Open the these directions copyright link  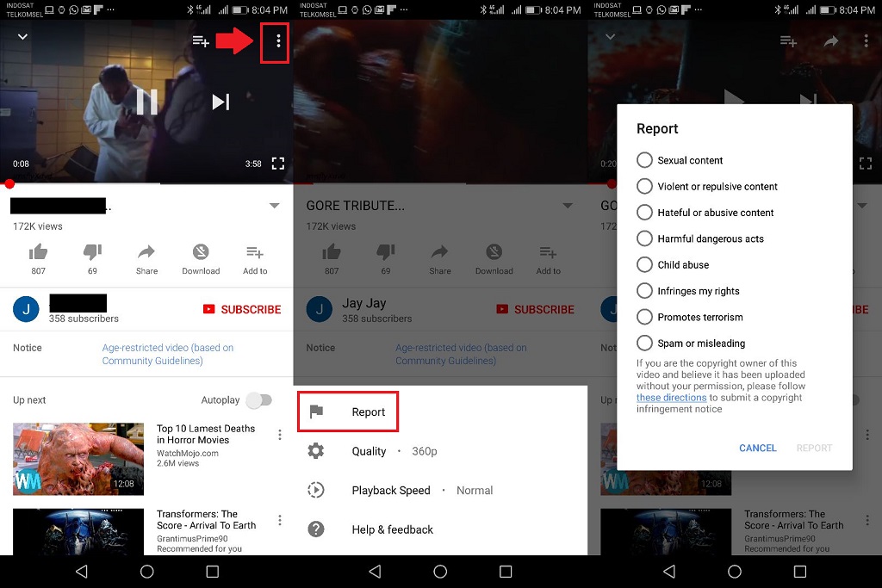(x=671, y=397)
